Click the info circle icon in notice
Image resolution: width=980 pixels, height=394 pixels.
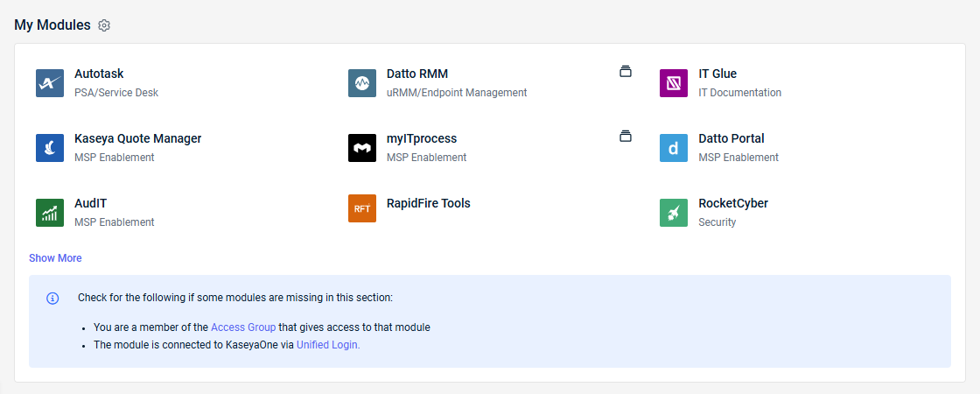pos(53,299)
